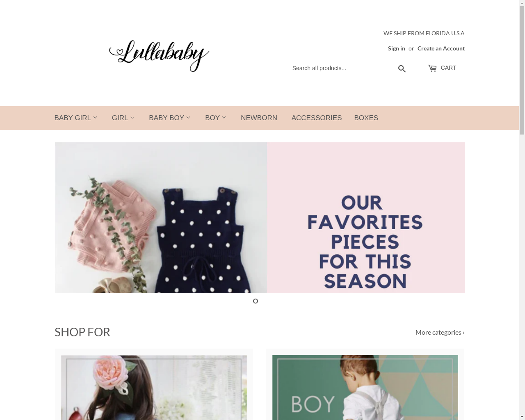525x420 pixels.
Task: Expand the BABY GIRL dropdown menu
Action: 76,118
